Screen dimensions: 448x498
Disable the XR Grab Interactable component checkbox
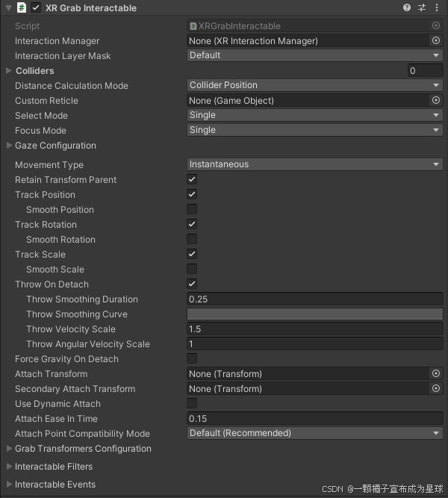[x=36, y=7]
